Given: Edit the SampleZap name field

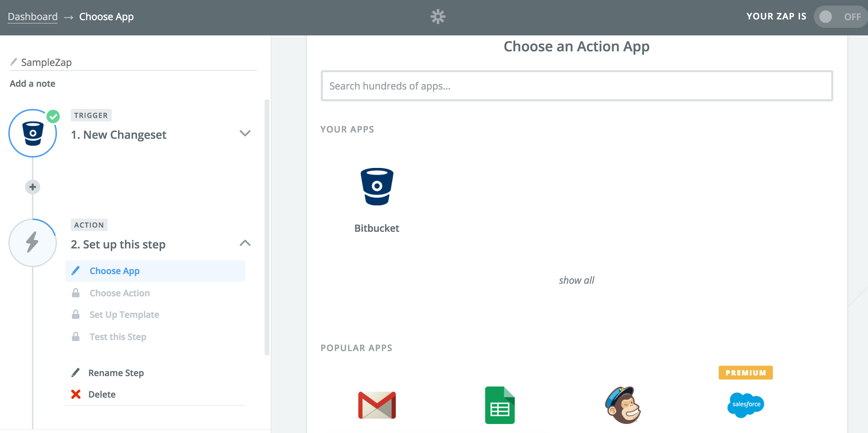Looking at the screenshot, I should click(x=133, y=62).
